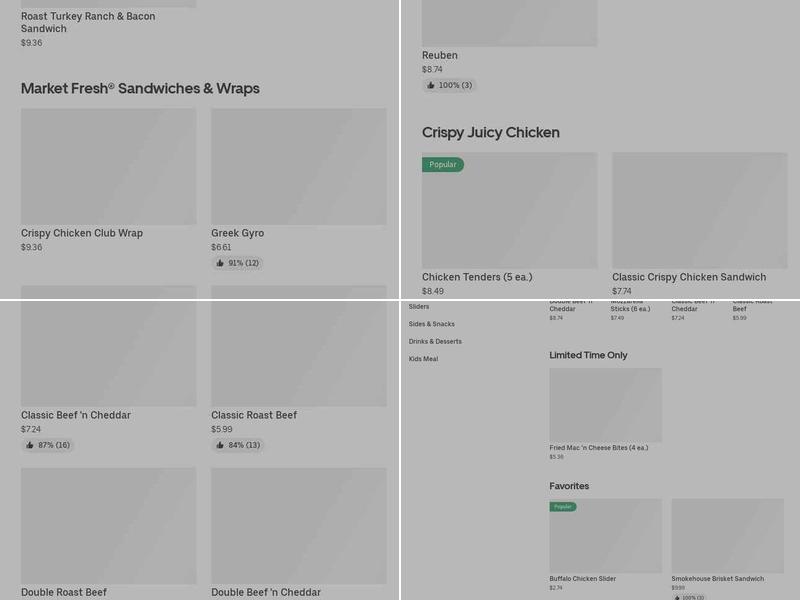Open the Classic Crispy Chicken Sandwich title

click(689, 277)
